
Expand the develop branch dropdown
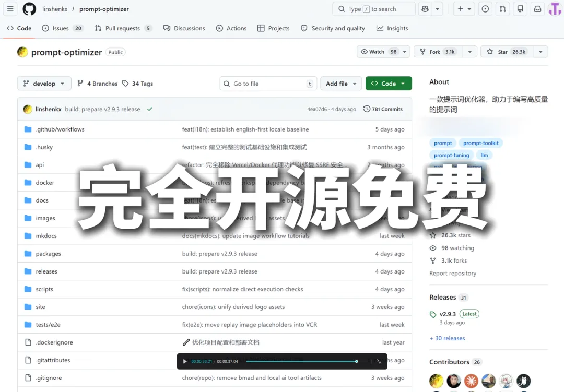44,84
